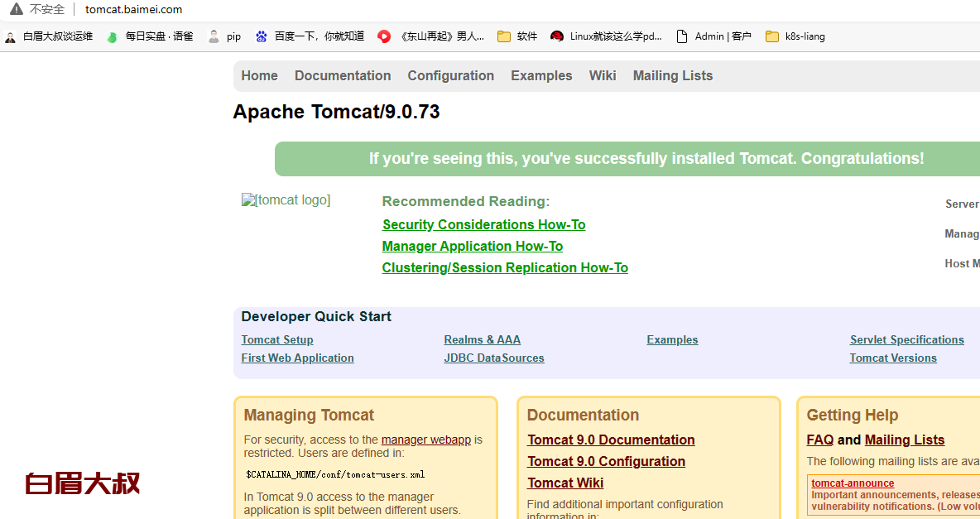Open the Tomcat Versions link

tap(893, 358)
